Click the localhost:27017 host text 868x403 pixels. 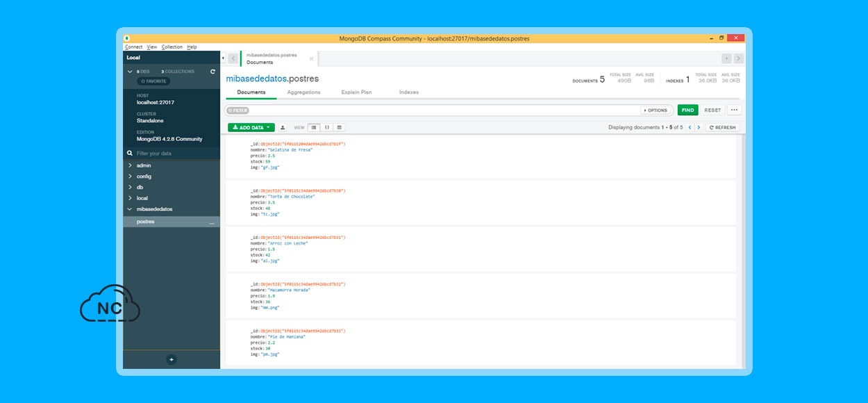(x=156, y=102)
